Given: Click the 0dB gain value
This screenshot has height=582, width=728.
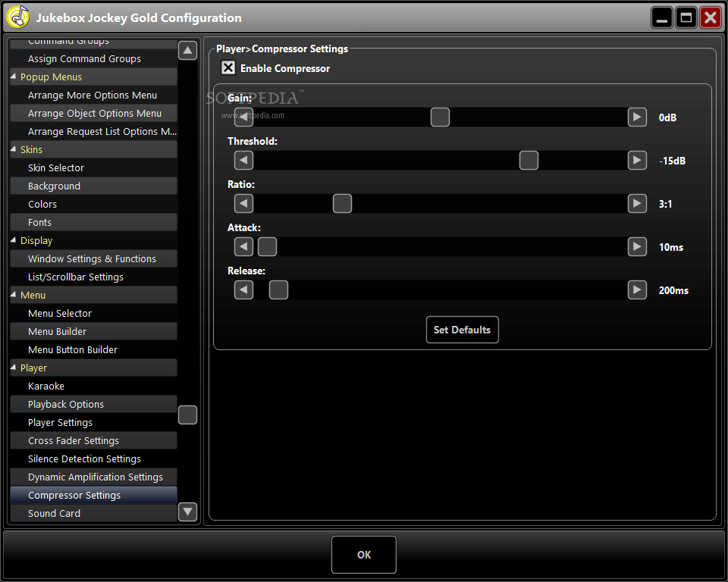Looking at the screenshot, I should (667, 117).
